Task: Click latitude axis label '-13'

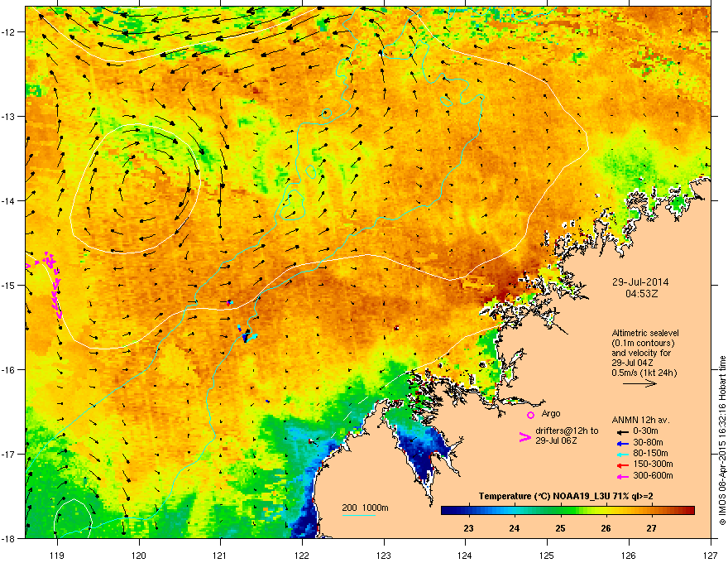Action: [x=8, y=117]
